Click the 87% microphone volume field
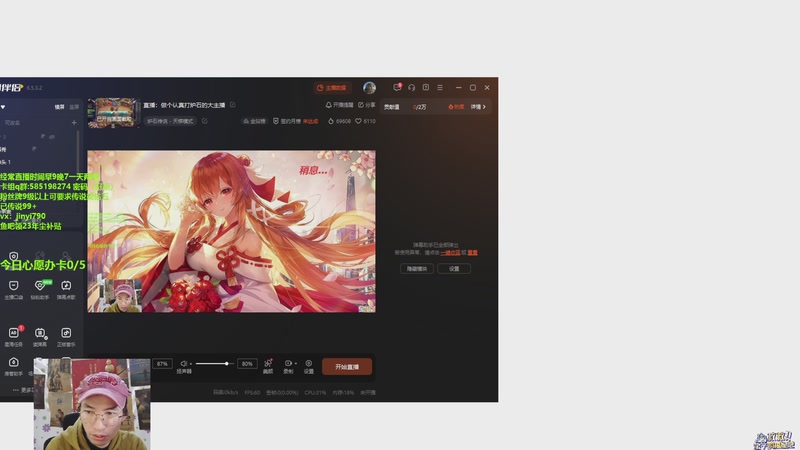The width and height of the screenshot is (800, 450). pyautogui.click(x=162, y=364)
